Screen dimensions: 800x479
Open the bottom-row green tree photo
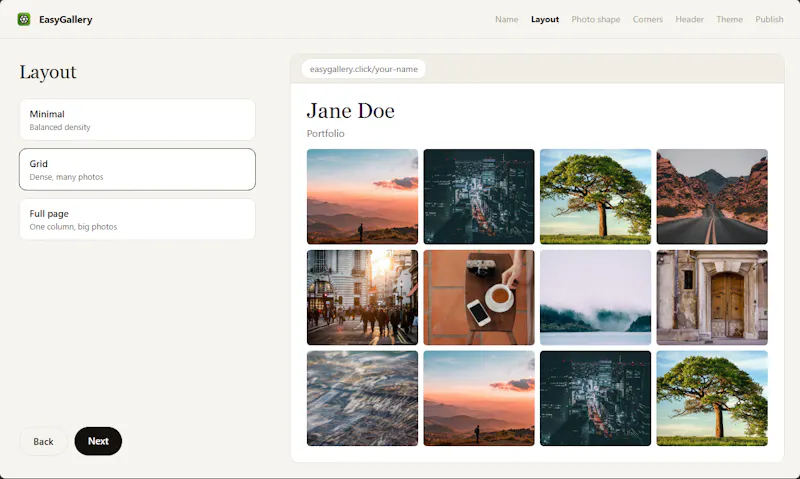point(712,398)
